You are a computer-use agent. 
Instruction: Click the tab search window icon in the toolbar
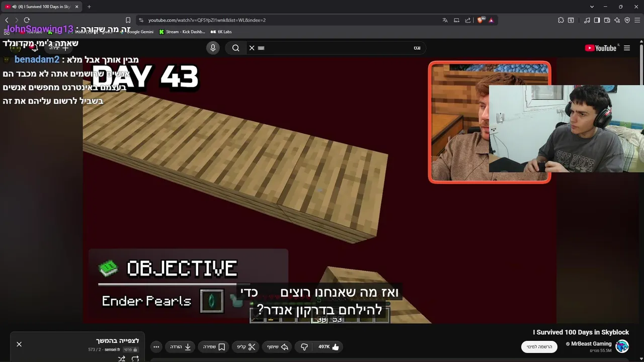pos(571,20)
